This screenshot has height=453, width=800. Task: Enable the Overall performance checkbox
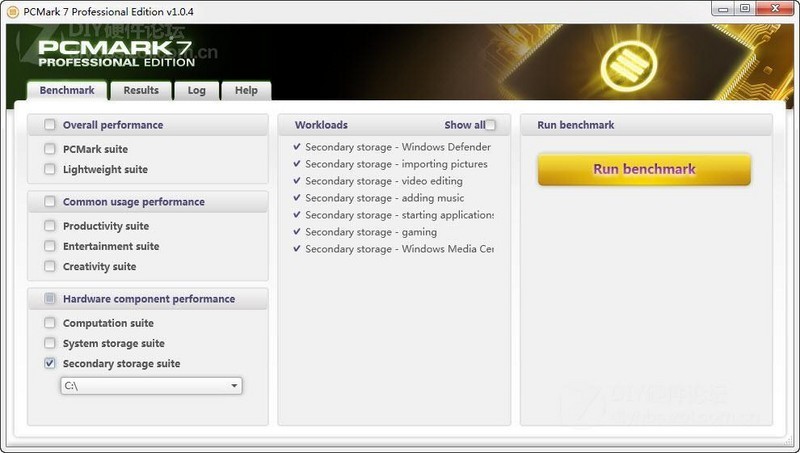click(49, 124)
